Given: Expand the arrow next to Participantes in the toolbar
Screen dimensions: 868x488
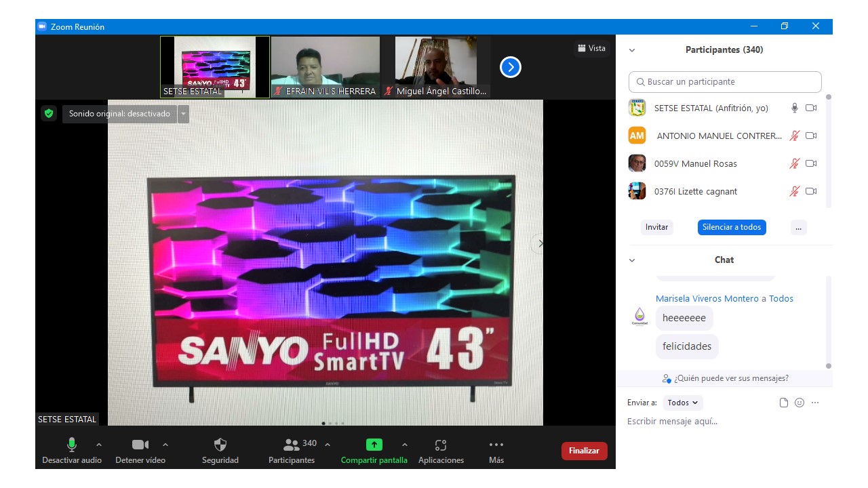Looking at the screenshot, I should pos(328,445).
